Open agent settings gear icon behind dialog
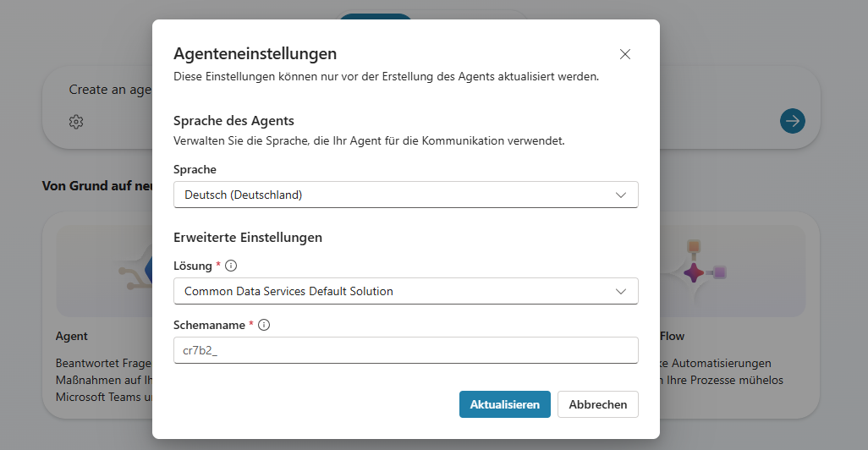Viewport: 868px width, 450px height. click(76, 122)
